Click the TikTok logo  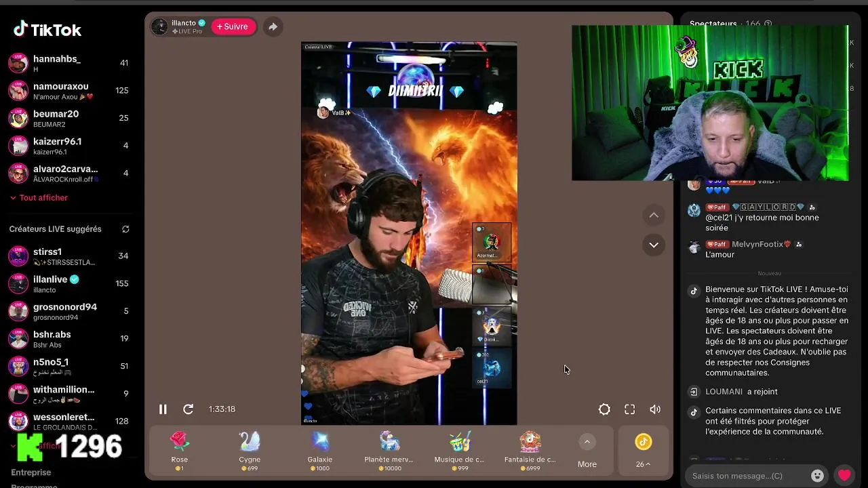click(47, 30)
